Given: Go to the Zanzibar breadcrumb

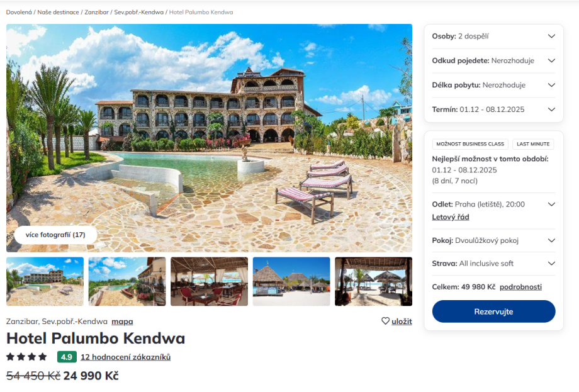Looking at the screenshot, I should click(x=96, y=12).
